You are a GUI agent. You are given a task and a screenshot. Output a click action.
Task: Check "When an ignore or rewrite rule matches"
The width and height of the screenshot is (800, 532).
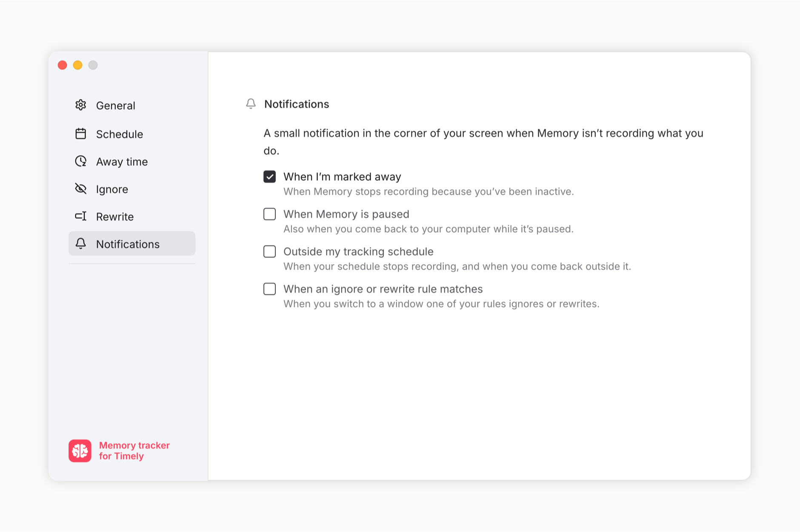270,289
